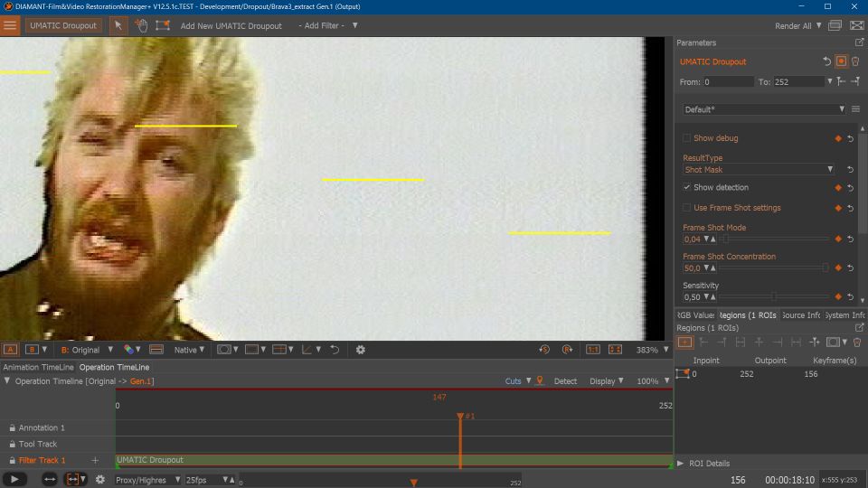Set viewer zoom to 1:1
The width and height of the screenshot is (868, 488).
point(593,350)
